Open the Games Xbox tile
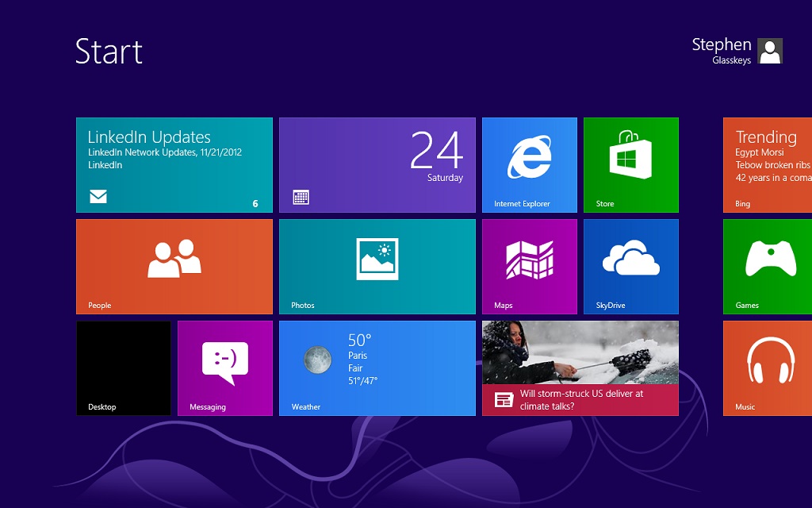Screen dimensions: 812x508 pos(768,266)
